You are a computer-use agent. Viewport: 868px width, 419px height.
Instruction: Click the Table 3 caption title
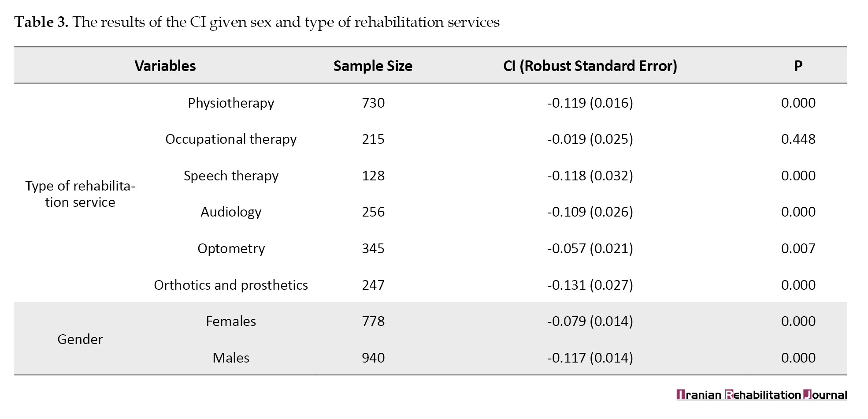pos(257,22)
